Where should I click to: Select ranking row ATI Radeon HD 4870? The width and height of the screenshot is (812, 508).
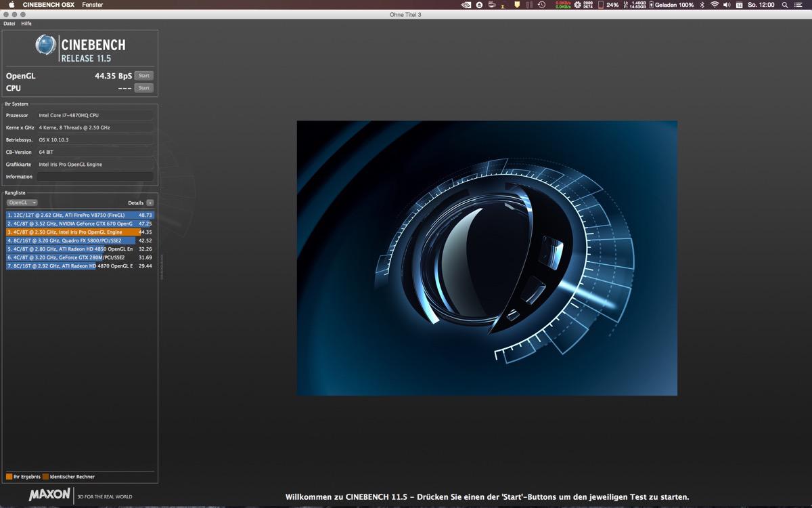(x=80, y=266)
